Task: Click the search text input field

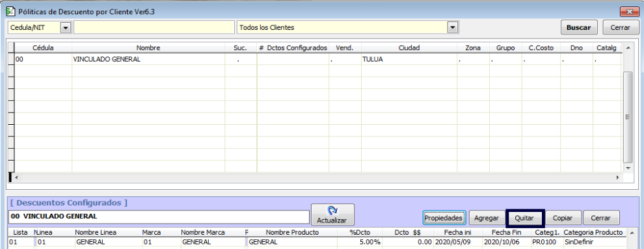Action: point(154,27)
